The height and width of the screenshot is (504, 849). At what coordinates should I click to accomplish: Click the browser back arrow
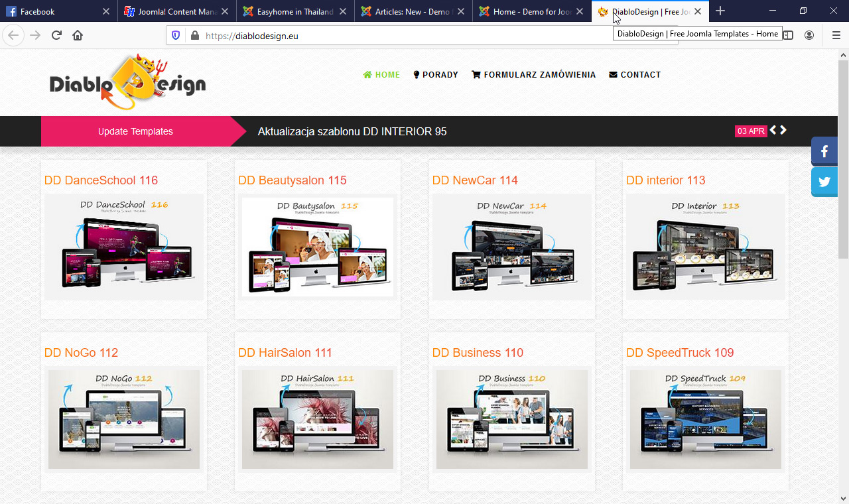pyautogui.click(x=14, y=35)
